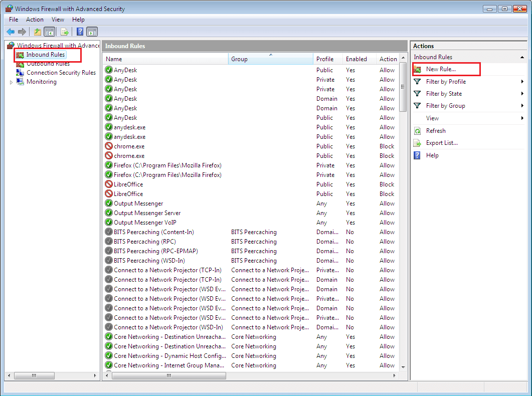Screen dimensions: 532x396
Task: Click scroll right arrow of tree pane
Action: tap(95, 375)
